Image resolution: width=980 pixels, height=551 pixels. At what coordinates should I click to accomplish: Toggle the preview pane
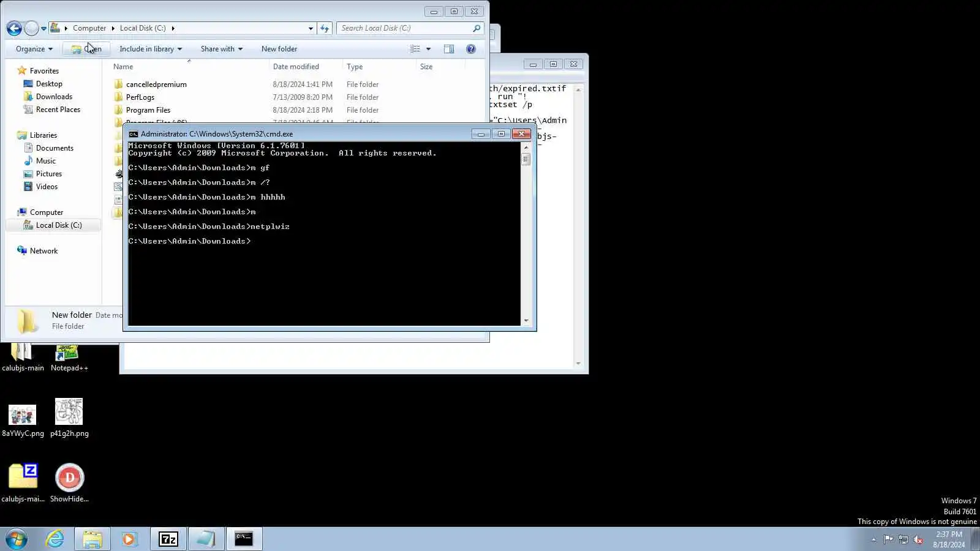click(449, 49)
